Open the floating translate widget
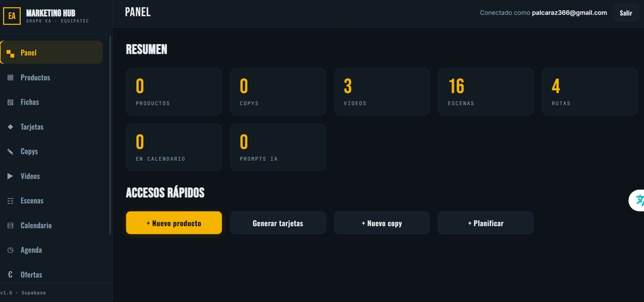The height and width of the screenshot is (302, 644). pos(637,200)
